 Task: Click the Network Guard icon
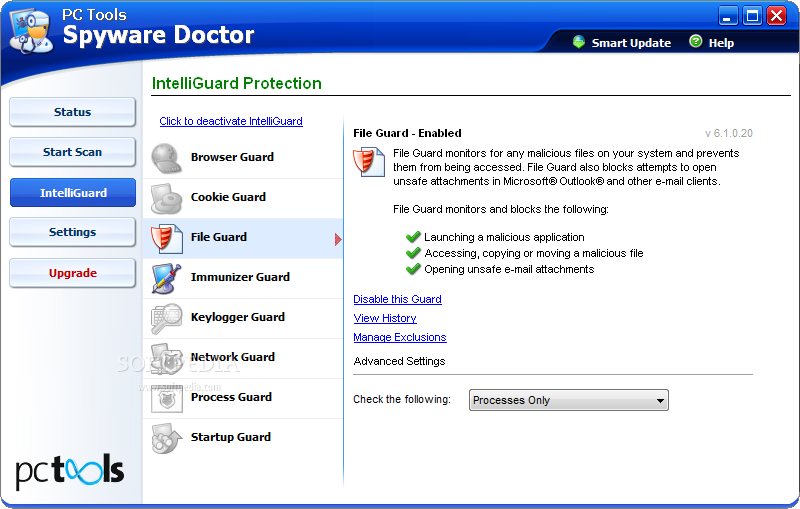pyautogui.click(x=166, y=358)
